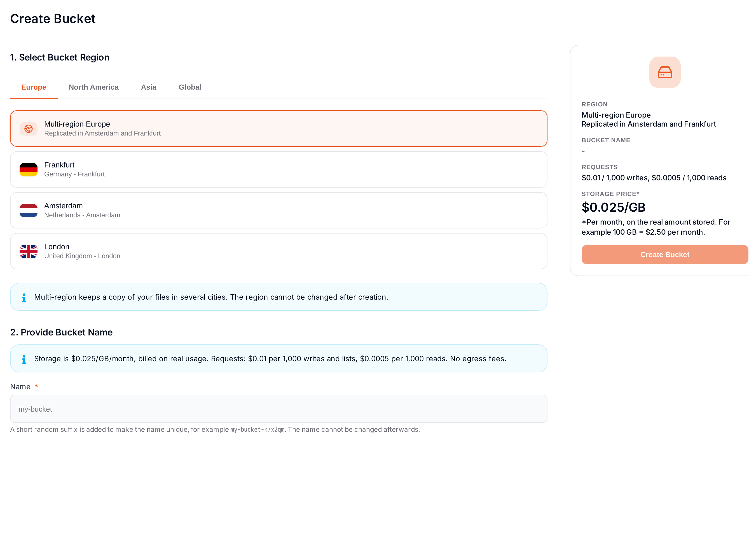Choose the Amsterdam region option

coord(279,210)
